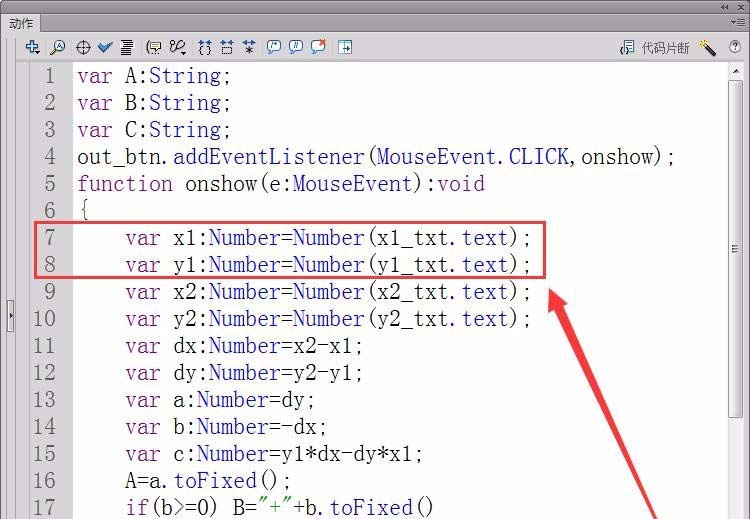Click the line 'var b:Number=-dx;'
The image size is (750, 519).
[x=226, y=427]
